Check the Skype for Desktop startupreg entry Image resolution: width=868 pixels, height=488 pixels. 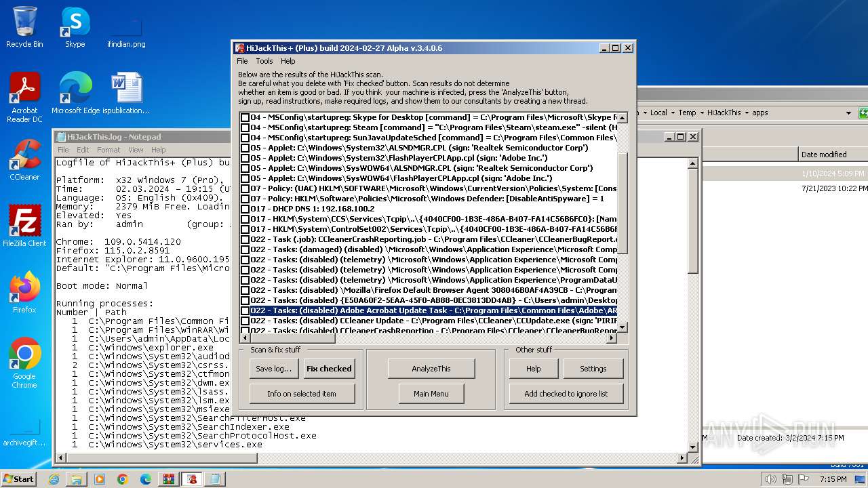pos(245,117)
